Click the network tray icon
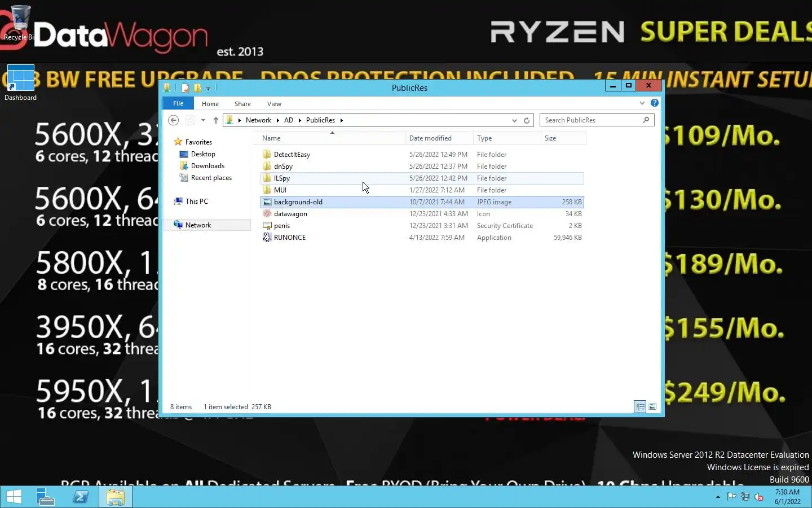812x508 pixels. pyautogui.click(x=745, y=497)
